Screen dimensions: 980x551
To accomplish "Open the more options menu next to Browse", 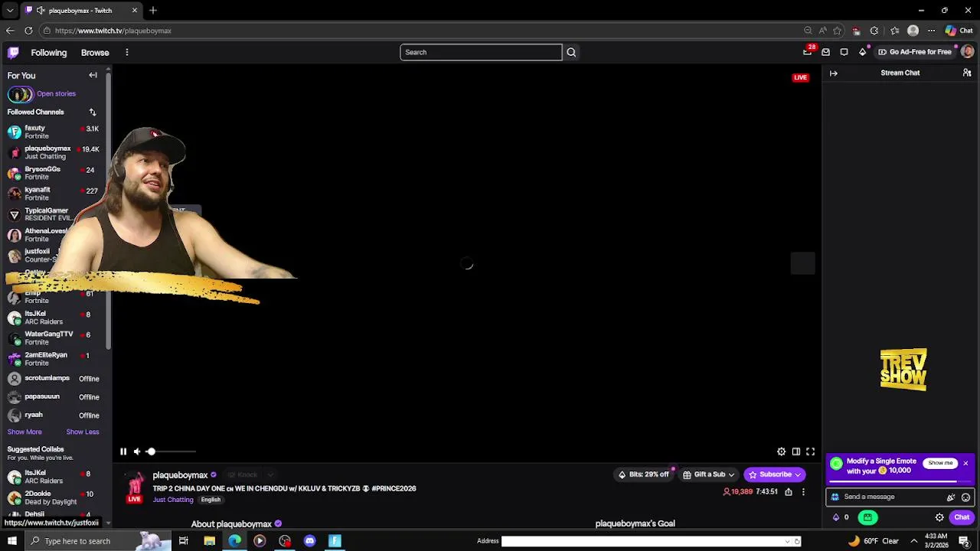I will (127, 53).
